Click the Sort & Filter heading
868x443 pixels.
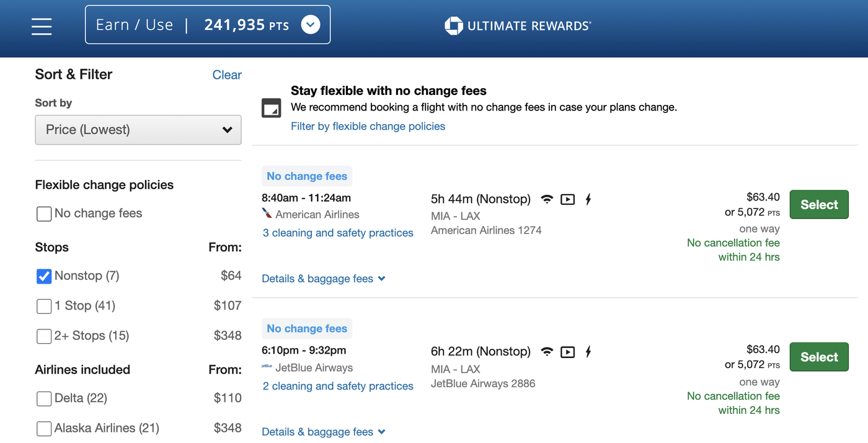coord(73,74)
